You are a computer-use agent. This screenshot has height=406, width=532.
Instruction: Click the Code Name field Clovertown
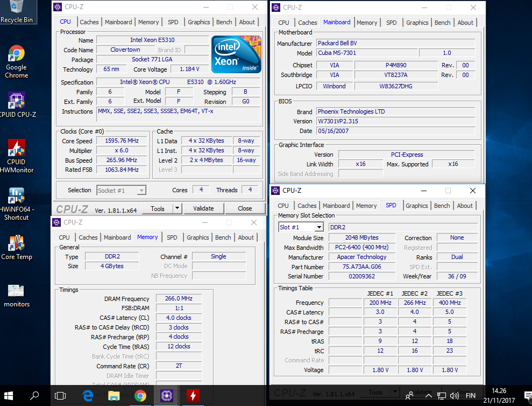click(x=125, y=50)
